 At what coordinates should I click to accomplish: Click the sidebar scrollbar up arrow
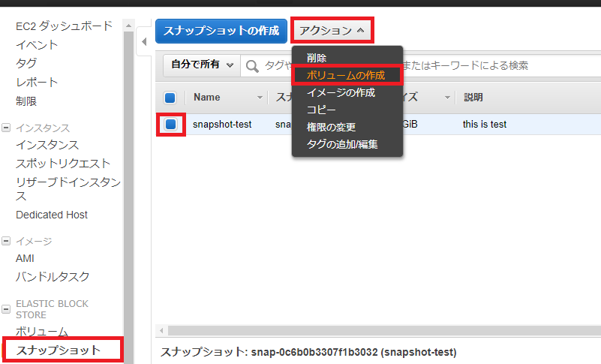click(129, 26)
